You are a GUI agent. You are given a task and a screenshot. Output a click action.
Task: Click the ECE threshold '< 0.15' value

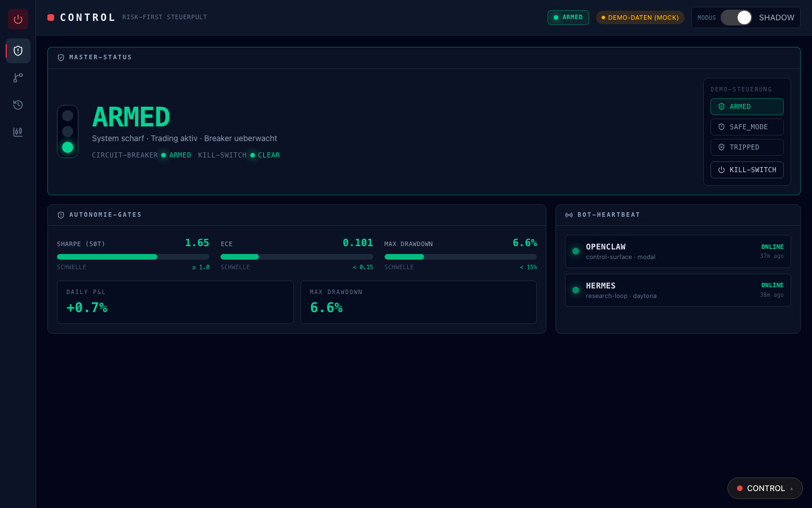click(x=363, y=268)
